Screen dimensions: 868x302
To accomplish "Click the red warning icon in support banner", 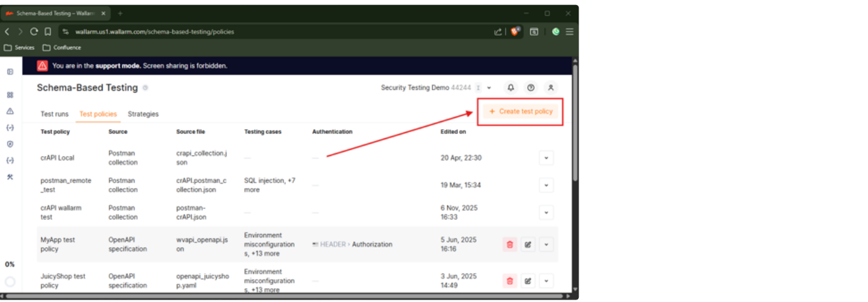I will click(42, 65).
